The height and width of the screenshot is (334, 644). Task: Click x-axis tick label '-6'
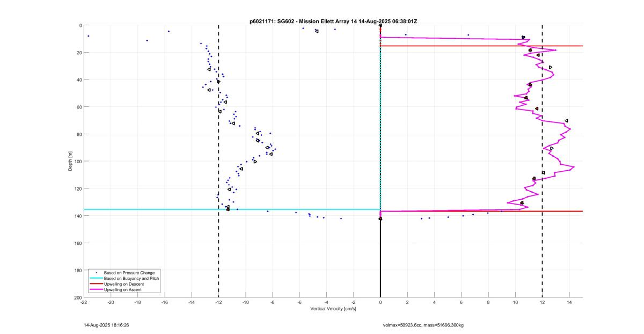pyautogui.click(x=299, y=302)
